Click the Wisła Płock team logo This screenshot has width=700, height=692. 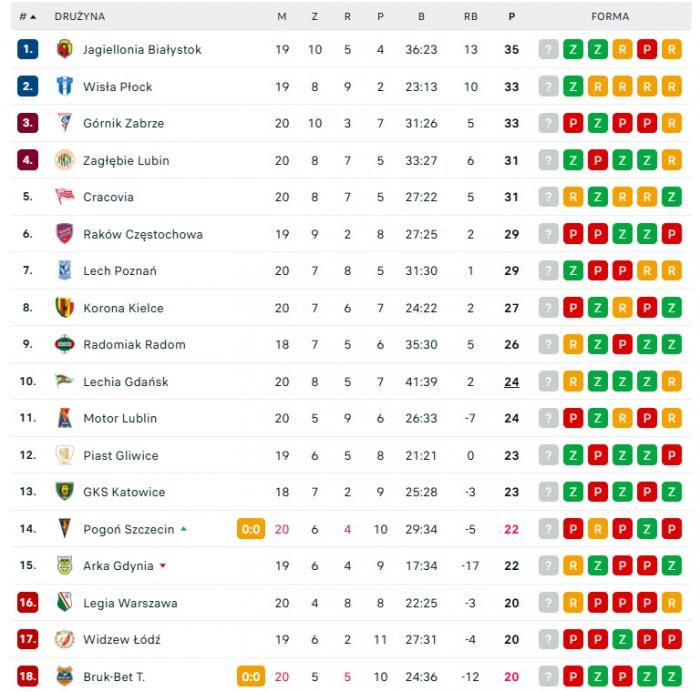tap(65, 86)
